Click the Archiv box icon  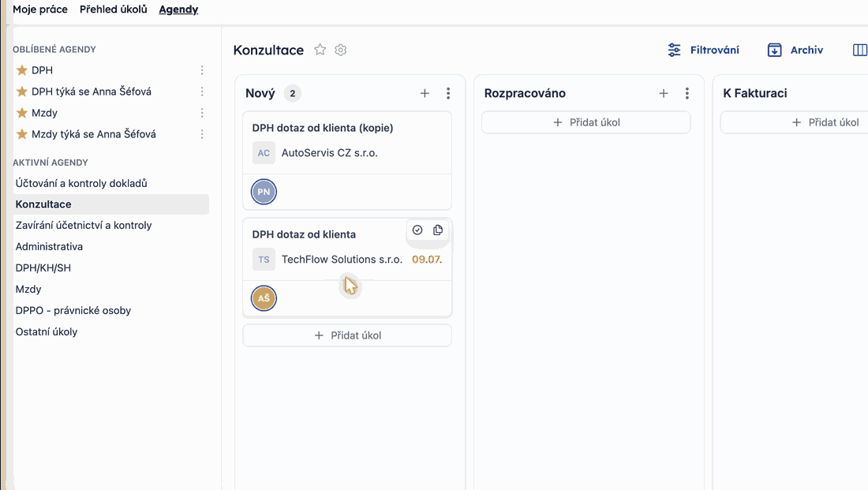pyautogui.click(x=774, y=50)
